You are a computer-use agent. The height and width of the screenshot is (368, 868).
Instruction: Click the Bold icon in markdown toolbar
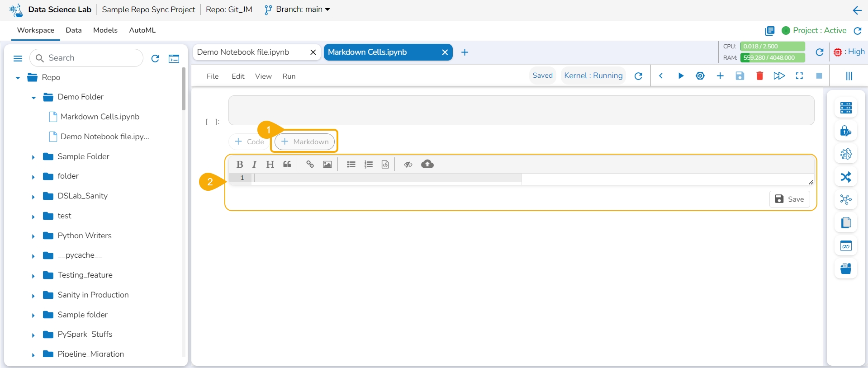(x=240, y=165)
